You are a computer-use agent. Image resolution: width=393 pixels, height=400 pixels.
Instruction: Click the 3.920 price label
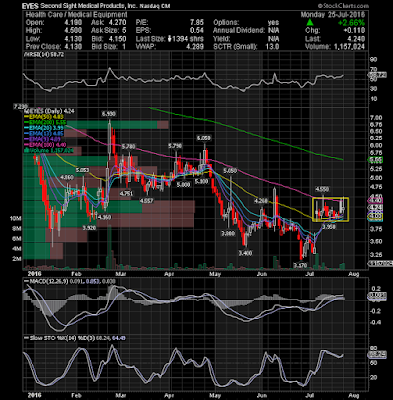pos(90,229)
